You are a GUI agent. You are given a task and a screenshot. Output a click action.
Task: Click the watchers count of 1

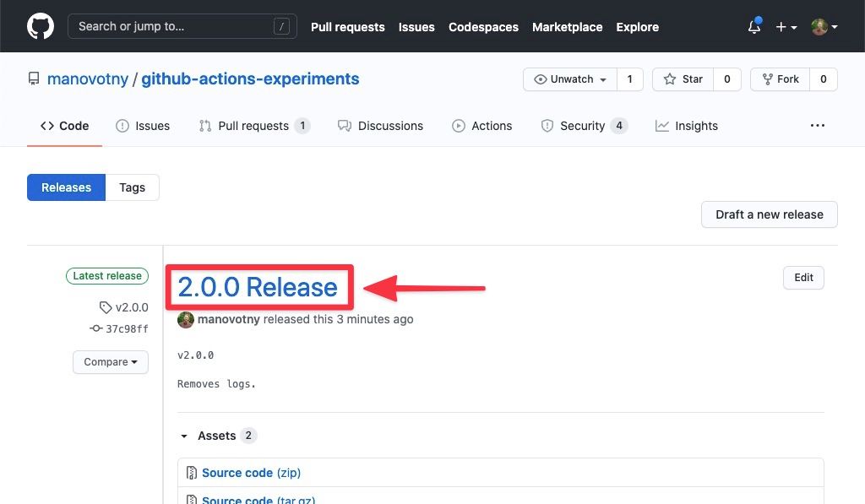coord(630,79)
